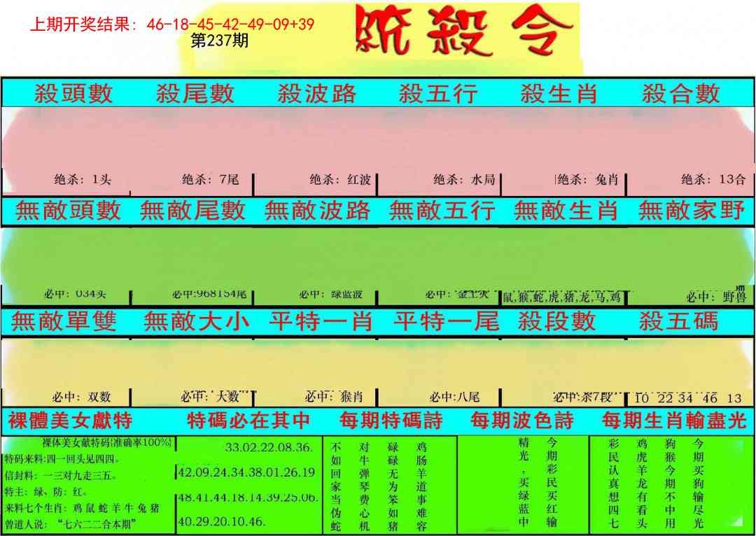This screenshot has width=756, height=536.
Task: Click the value 必中: 大数
Action: pos(211,397)
